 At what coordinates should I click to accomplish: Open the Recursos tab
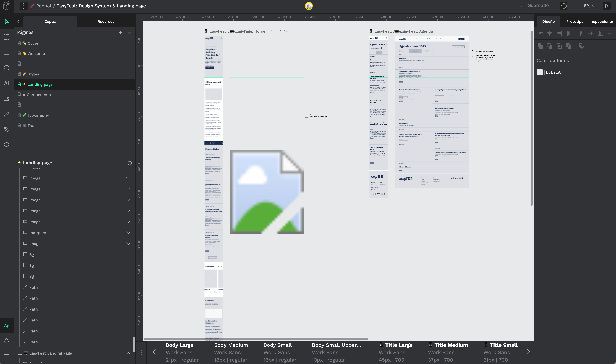point(106,21)
